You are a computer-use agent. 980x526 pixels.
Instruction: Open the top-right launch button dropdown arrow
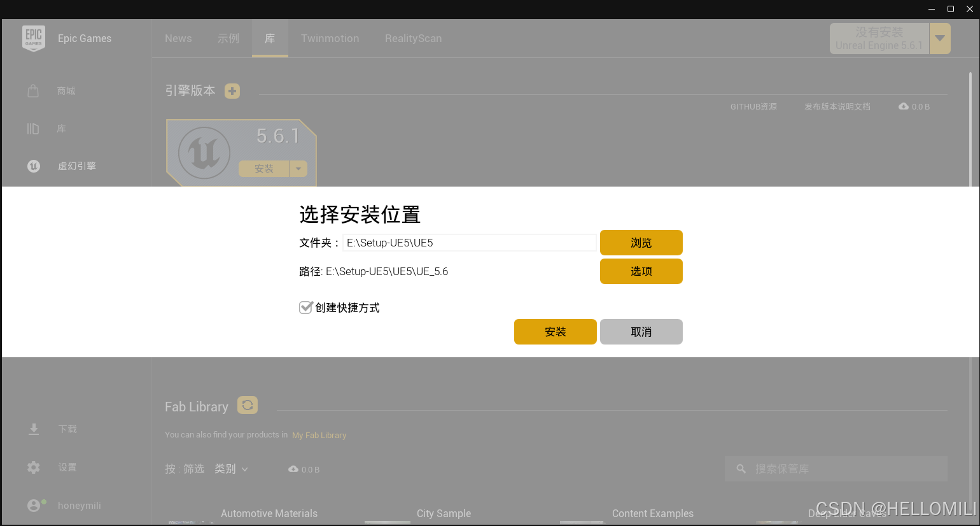(940, 39)
